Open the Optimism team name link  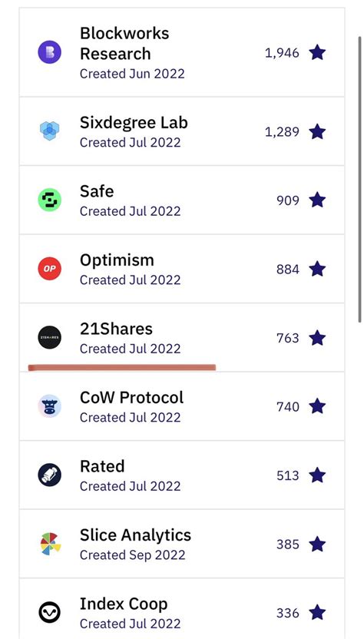(117, 260)
